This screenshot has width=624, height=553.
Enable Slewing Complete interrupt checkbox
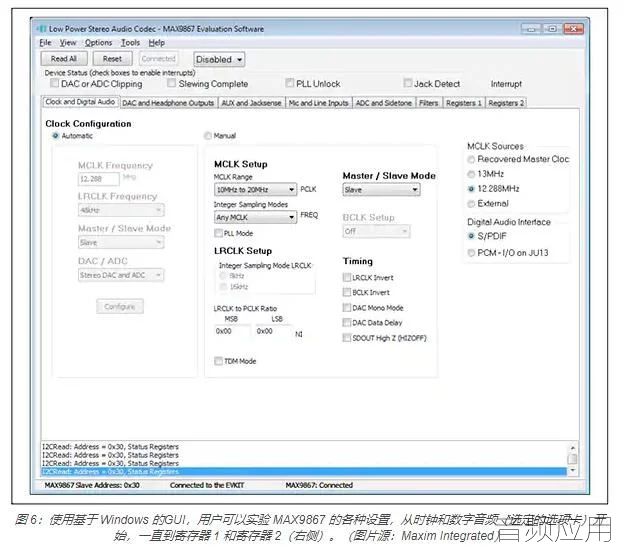coord(172,83)
